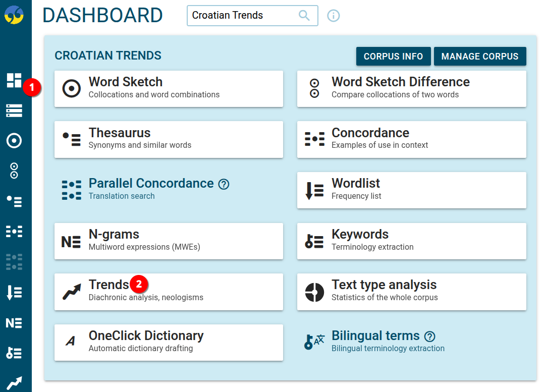Screen dimensions: 544x392
Task: Click the info icon beside the corpus search
Action: (334, 16)
